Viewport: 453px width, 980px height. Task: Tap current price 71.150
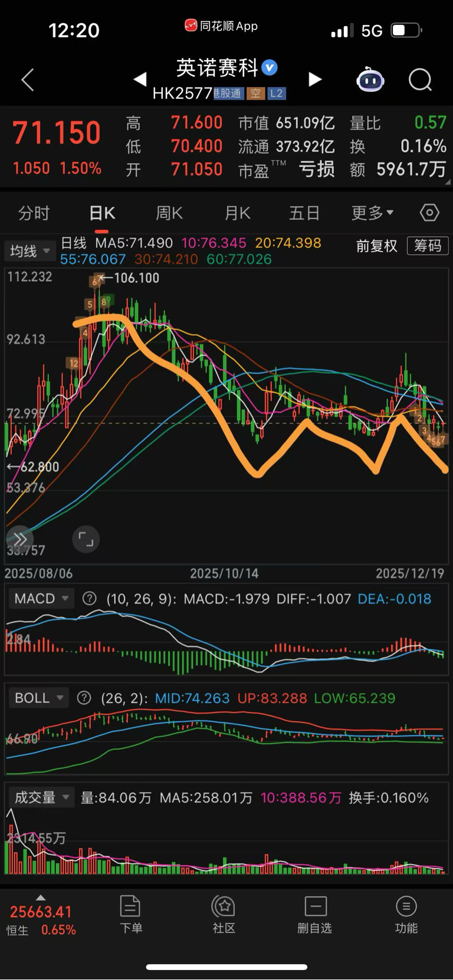click(57, 133)
